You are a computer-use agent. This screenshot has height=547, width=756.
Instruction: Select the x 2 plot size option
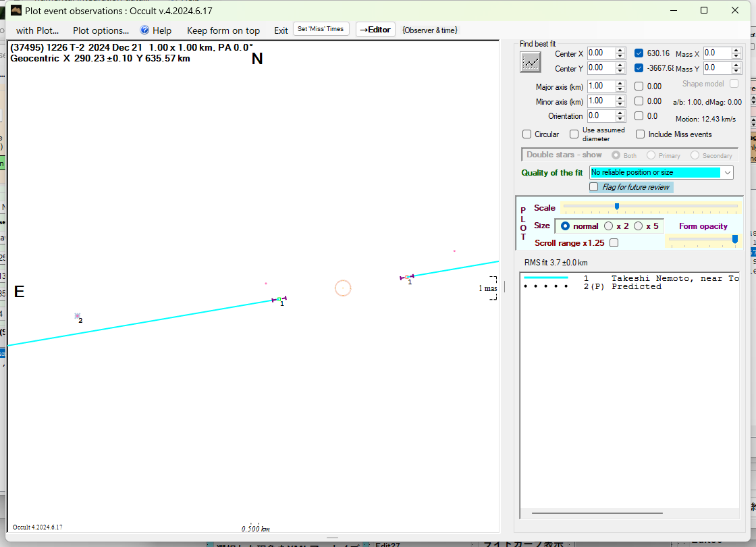pos(609,226)
